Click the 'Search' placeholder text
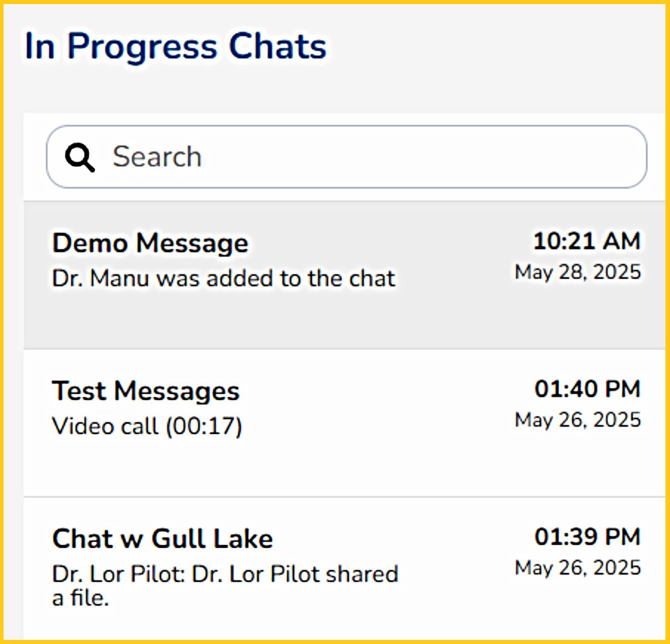This screenshot has width=670, height=644. (157, 157)
